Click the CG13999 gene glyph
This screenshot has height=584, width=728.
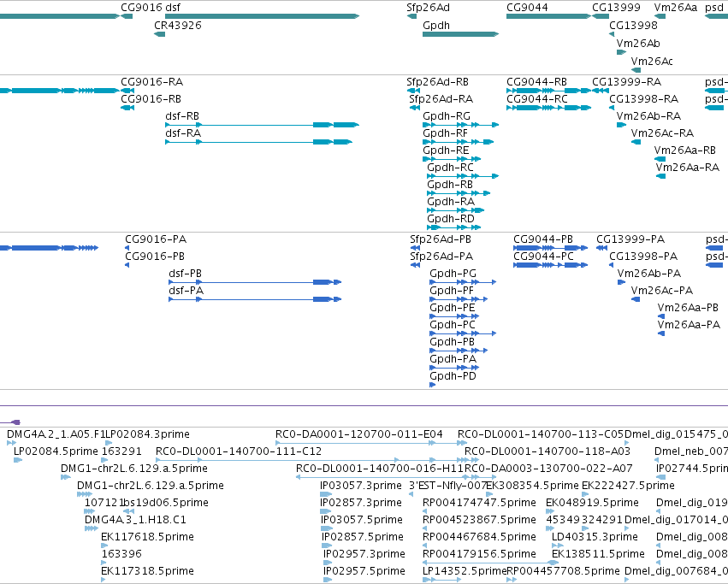(601, 16)
